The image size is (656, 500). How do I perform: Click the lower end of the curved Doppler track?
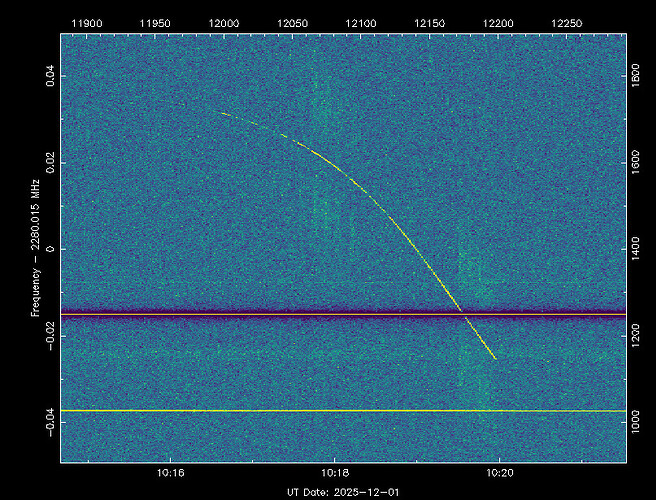click(495, 358)
